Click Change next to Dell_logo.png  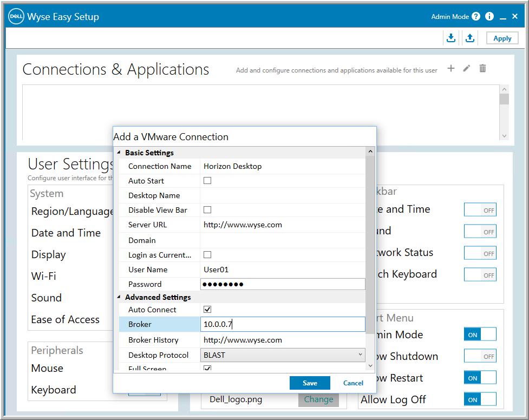tap(318, 399)
